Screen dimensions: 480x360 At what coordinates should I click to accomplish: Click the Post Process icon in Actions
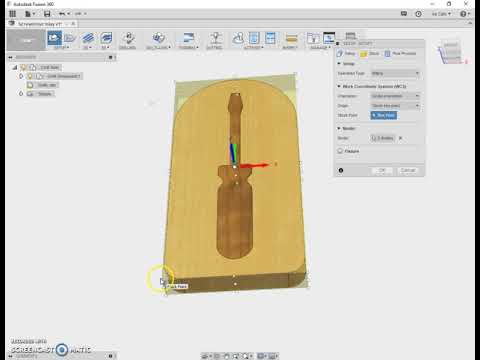(x=254, y=38)
